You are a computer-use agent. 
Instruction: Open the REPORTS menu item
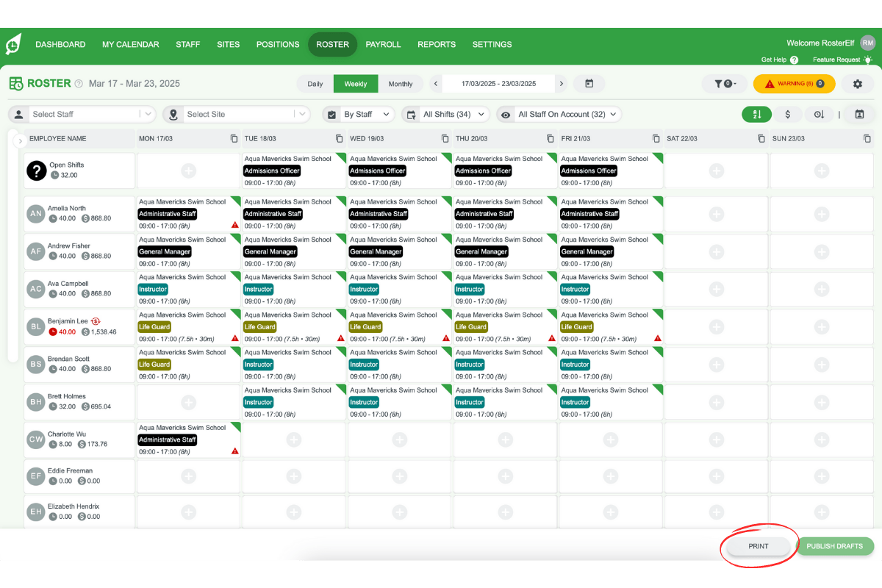437,44
